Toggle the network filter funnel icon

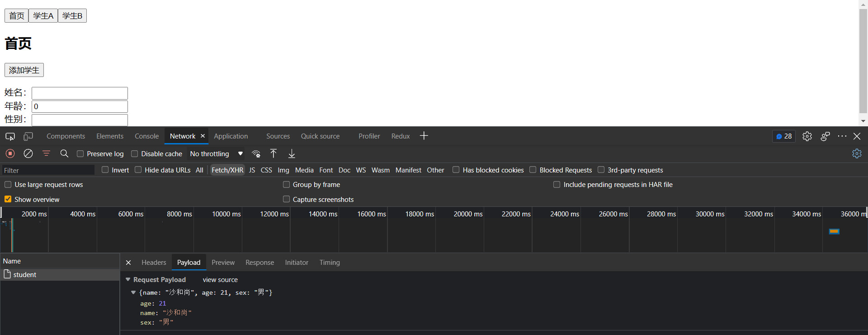tap(46, 153)
